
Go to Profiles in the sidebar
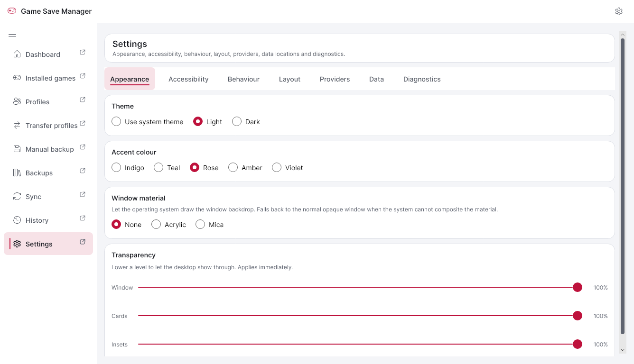click(48, 101)
